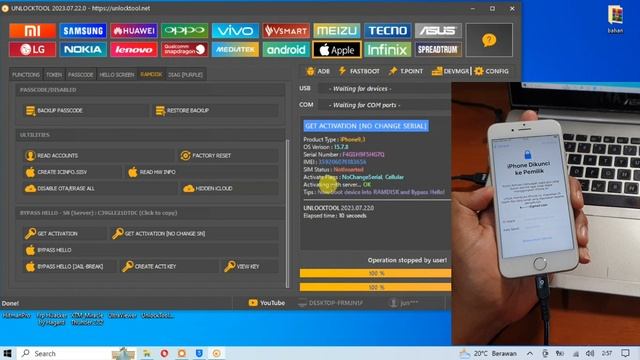Copy the Bypass Hello server SN text
This screenshot has height=360, width=640.
click(98, 213)
